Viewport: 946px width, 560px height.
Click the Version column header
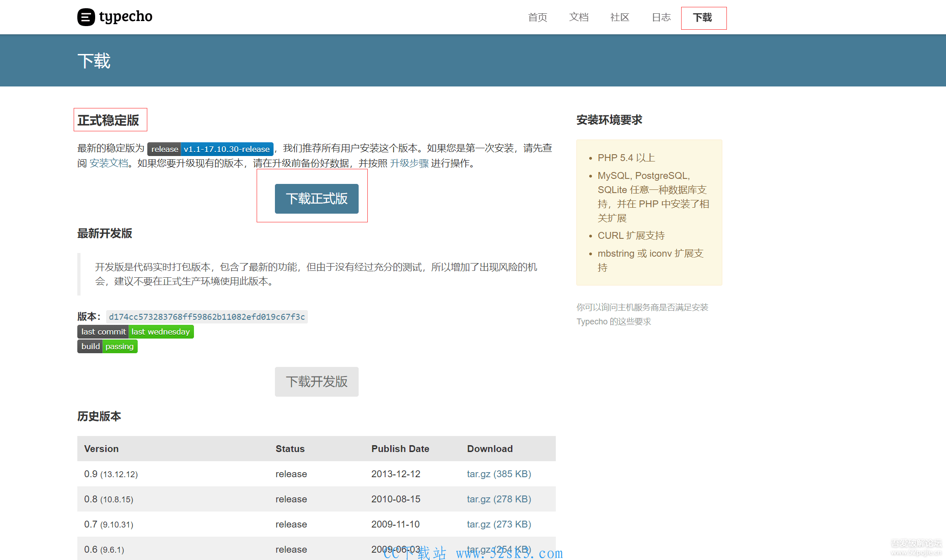pyautogui.click(x=102, y=449)
